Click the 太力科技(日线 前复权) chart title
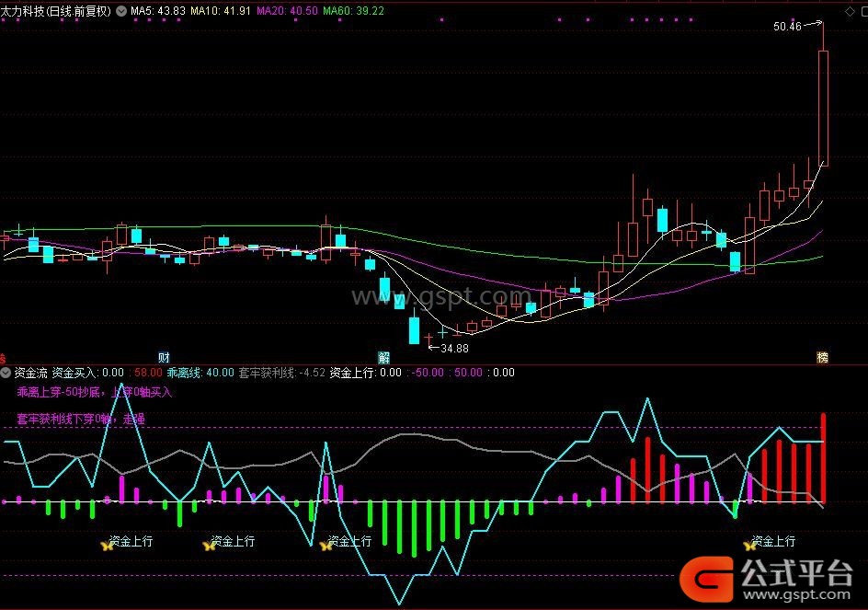 57,11
